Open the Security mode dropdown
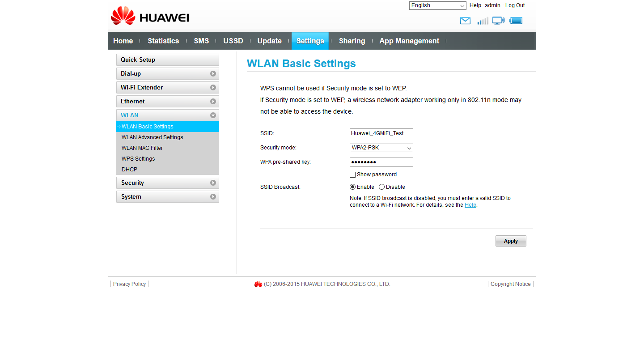Screen dimensions: 644x349 (381, 148)
